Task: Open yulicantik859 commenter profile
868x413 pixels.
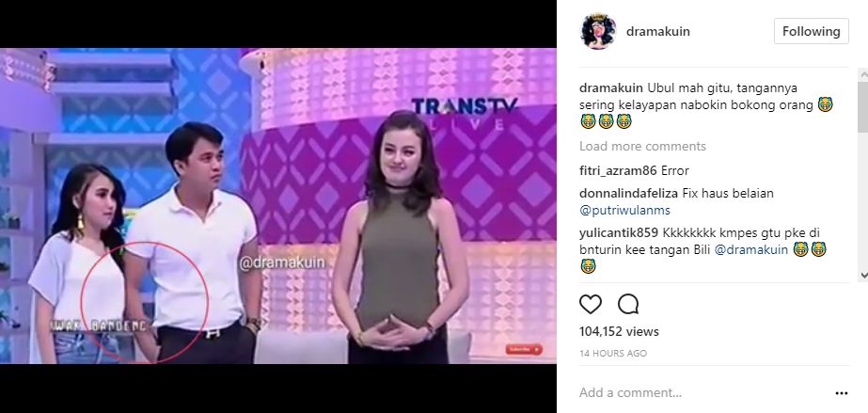Action: tap(619, 232)
